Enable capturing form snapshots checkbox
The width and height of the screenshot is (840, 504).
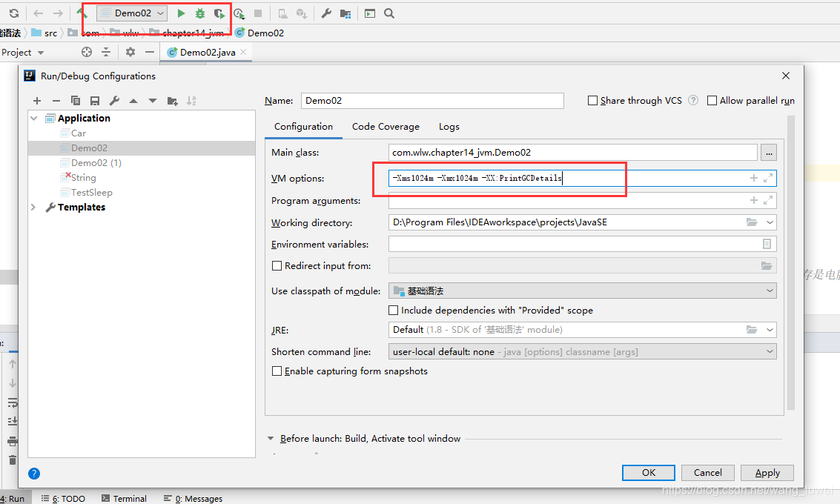(277, 371)
